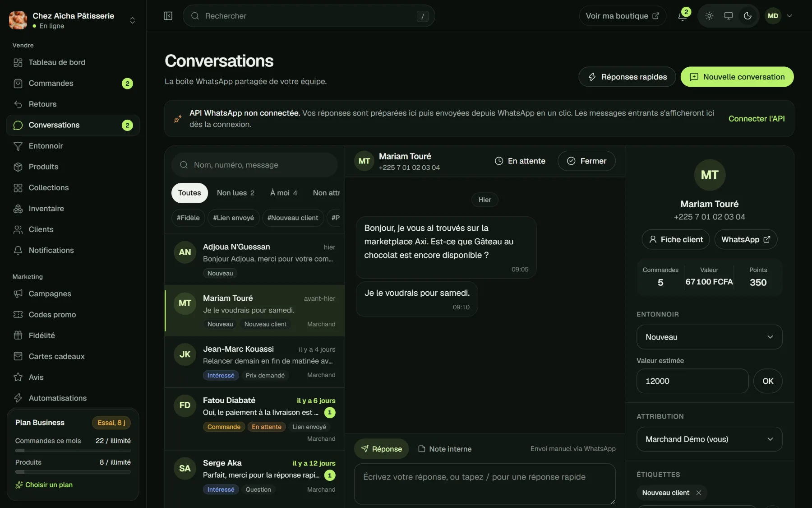Open Avis in the sidebar
This screenshot has height=508, width=812.
coord(73,377)
